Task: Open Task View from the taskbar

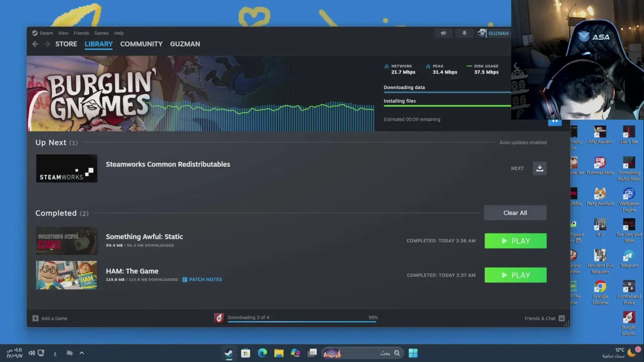Action: 312,353
